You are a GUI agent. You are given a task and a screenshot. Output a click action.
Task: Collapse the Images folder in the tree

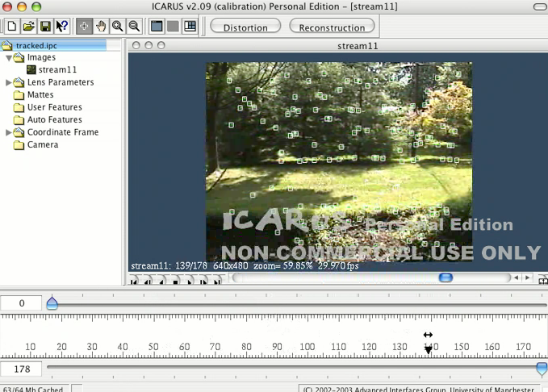click(x=9, y=58)
